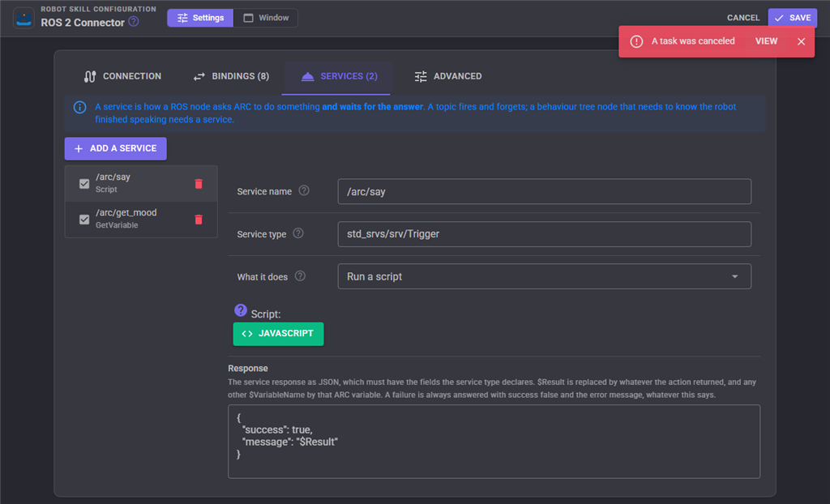This screenshot has height=504, width=830.
Task: Switch to the Settings view
Action: pos(200,18)
